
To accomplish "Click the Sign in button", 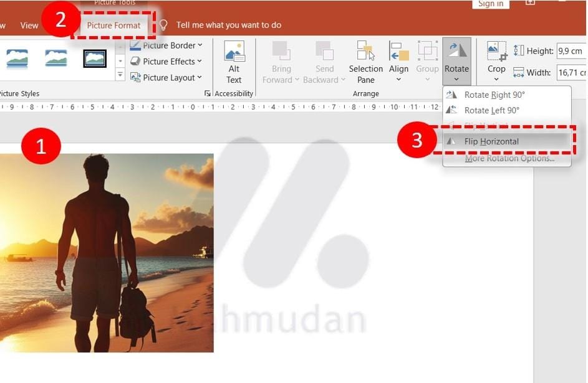I will [491, 4].
